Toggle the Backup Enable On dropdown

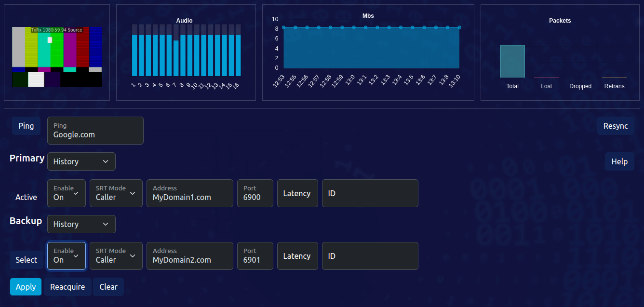coord(67,256)
